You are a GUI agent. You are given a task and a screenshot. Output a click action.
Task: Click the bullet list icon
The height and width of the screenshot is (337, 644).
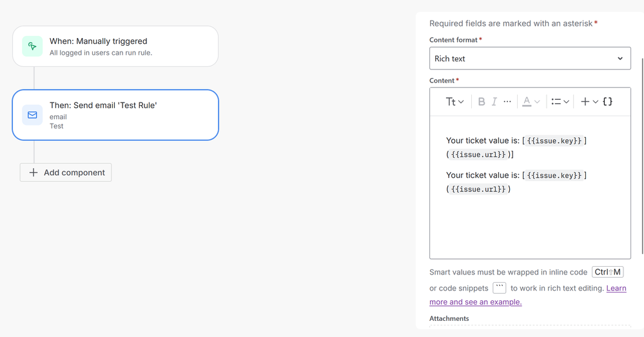pyautogui.click(x=556, y=102)
